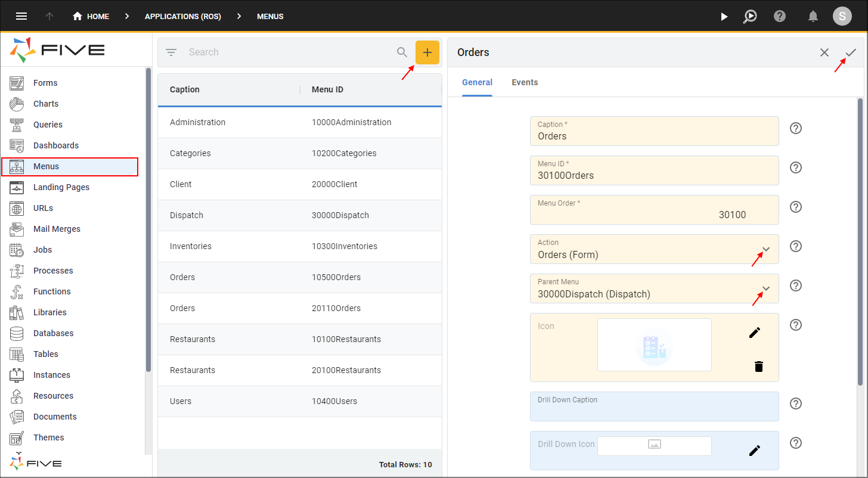The height and width of the screenshot is (478, 868).
Task: Open the Action dropdown showing Orders (Form)
Action: pos(766,249)
